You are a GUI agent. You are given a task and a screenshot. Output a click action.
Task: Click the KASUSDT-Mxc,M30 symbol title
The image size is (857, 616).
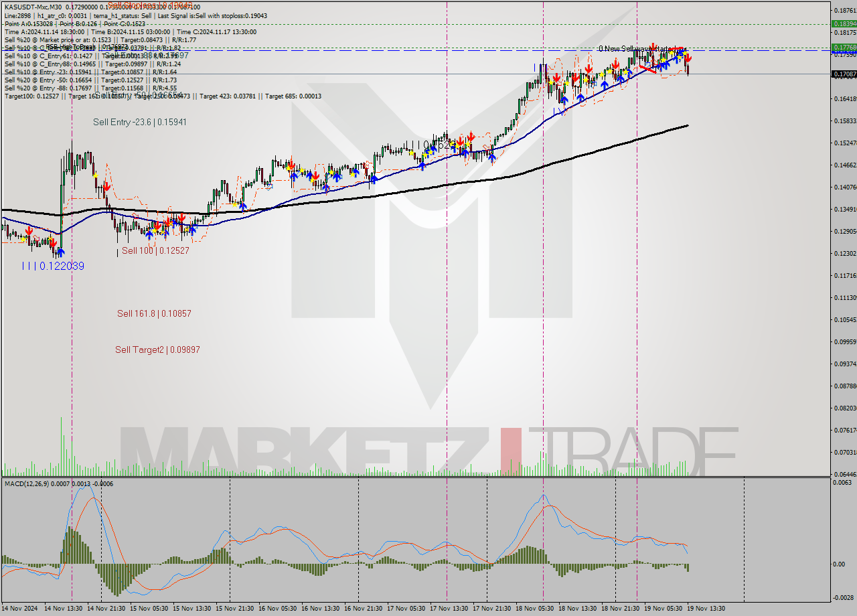[35, 6]
